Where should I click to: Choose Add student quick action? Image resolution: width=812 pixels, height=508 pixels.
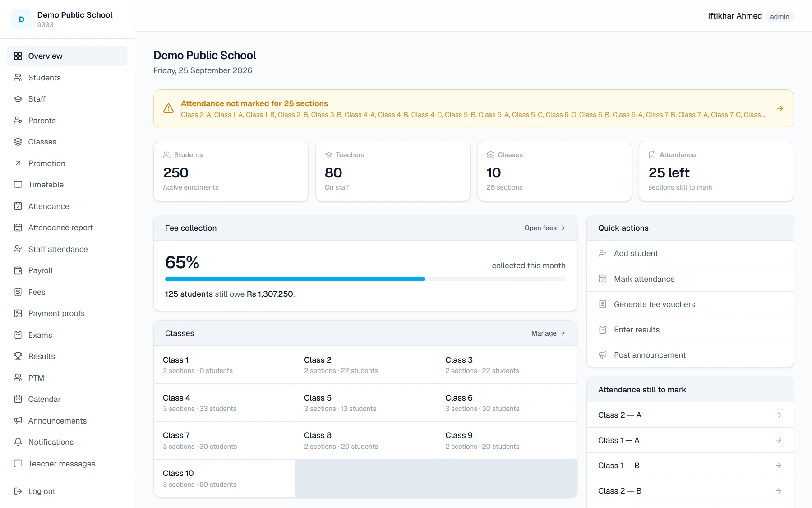(x=690, y=253)
